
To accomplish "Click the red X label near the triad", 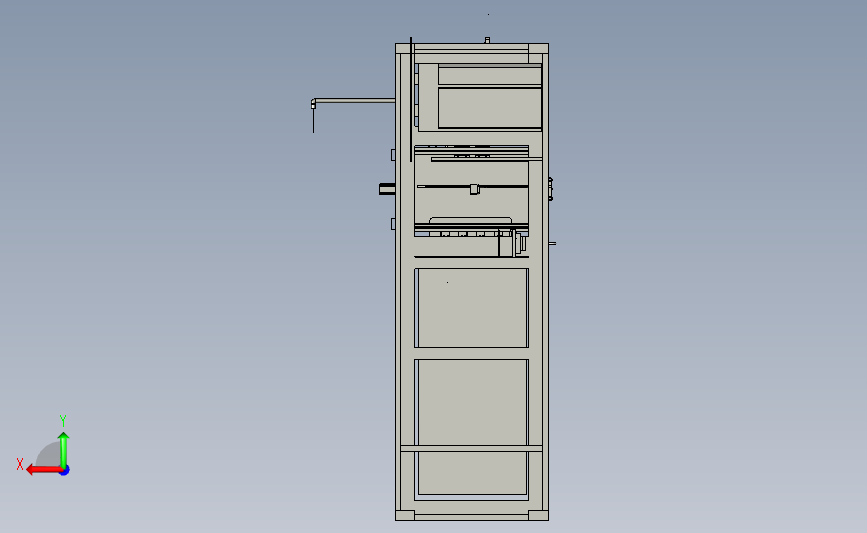I will pos(20,464).
